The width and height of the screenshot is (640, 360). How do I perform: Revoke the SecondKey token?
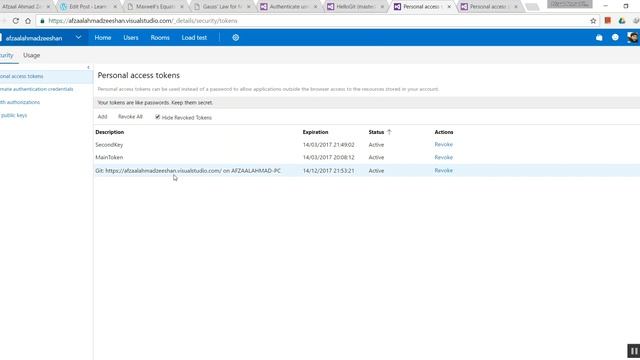444,144
